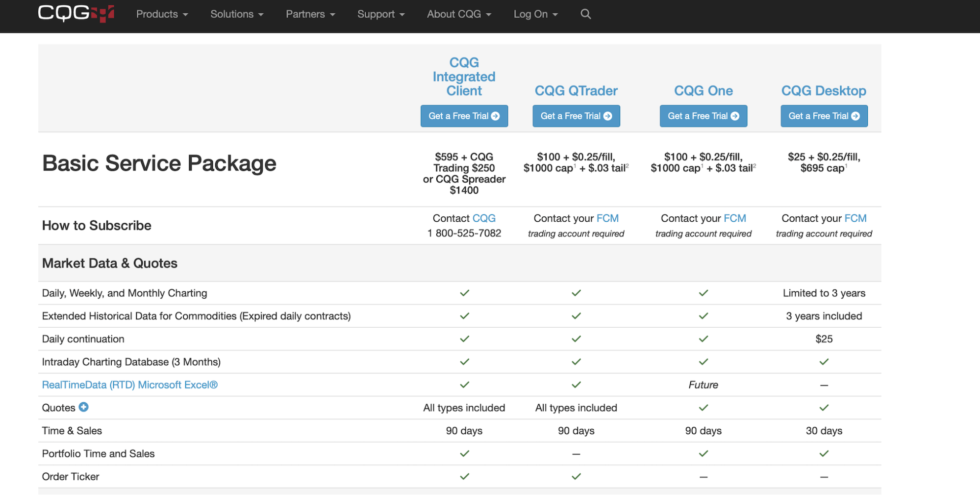The width and height of the screenshot is (980, 495).
Task: Click Portfolio Time and Sales checkmark for Desktop
Action: click(x=824, y=453)
